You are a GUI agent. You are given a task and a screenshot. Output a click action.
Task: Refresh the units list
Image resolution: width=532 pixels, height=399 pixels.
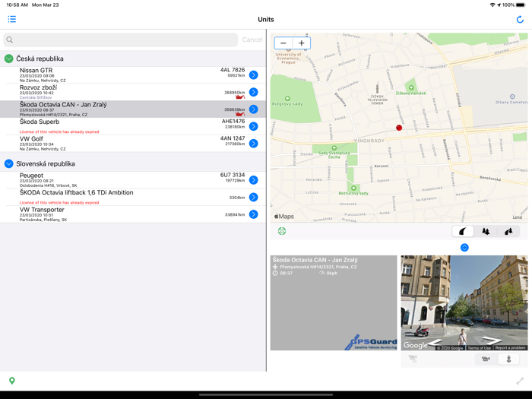click(x=520, y=19)
